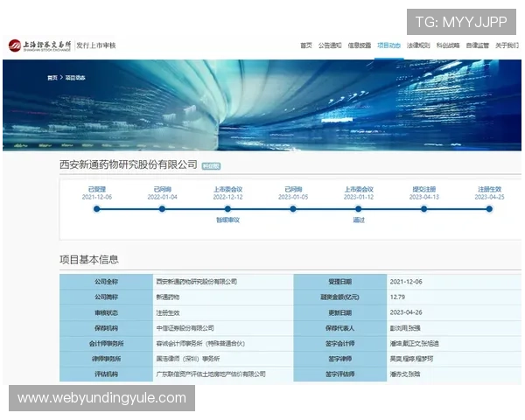
Task: Open the 首页 navigation menu item
Action: point(306,45)
